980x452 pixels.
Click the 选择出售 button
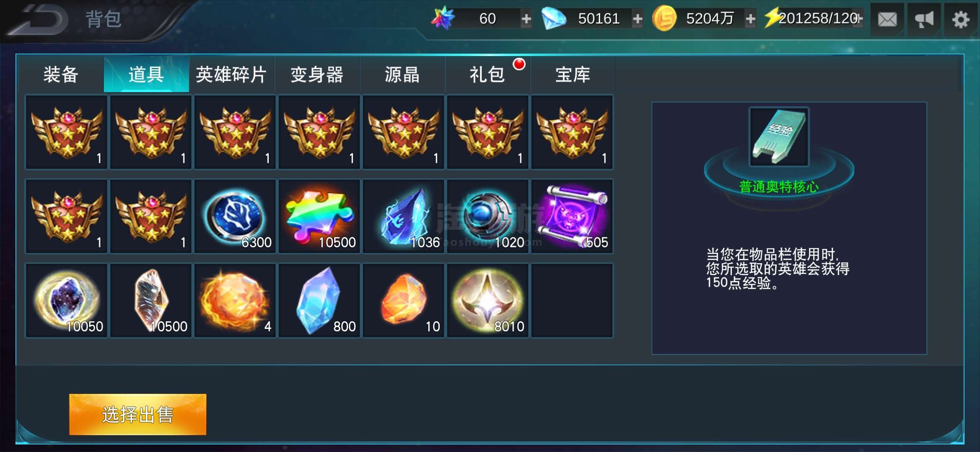[138, 414]
